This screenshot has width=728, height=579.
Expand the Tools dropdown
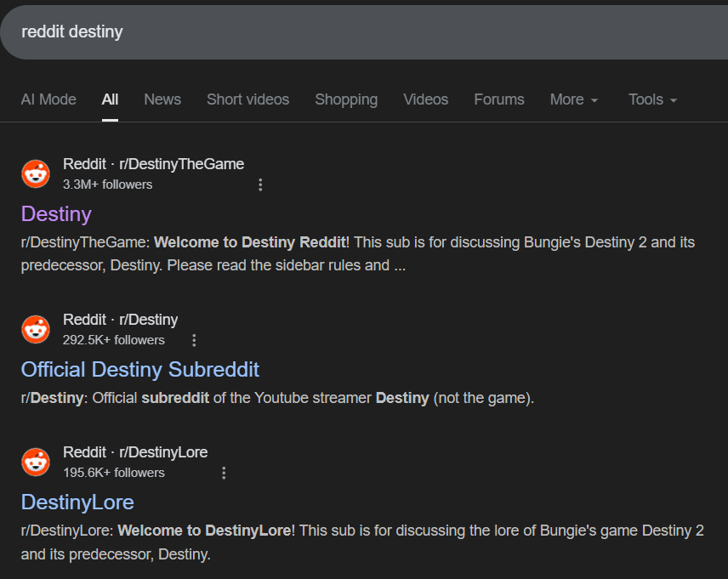652,99
